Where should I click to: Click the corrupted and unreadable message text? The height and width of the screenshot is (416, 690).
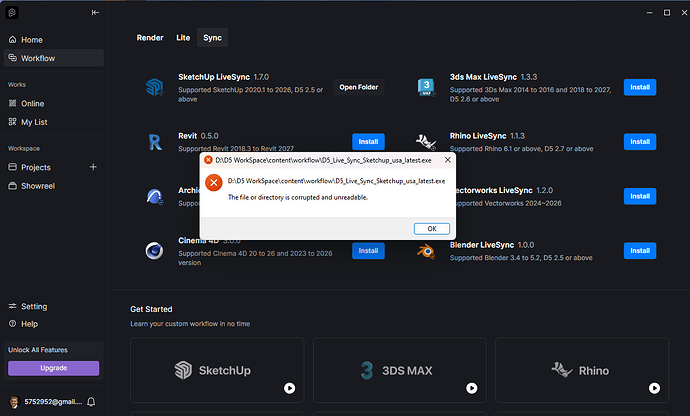point(297,198)
